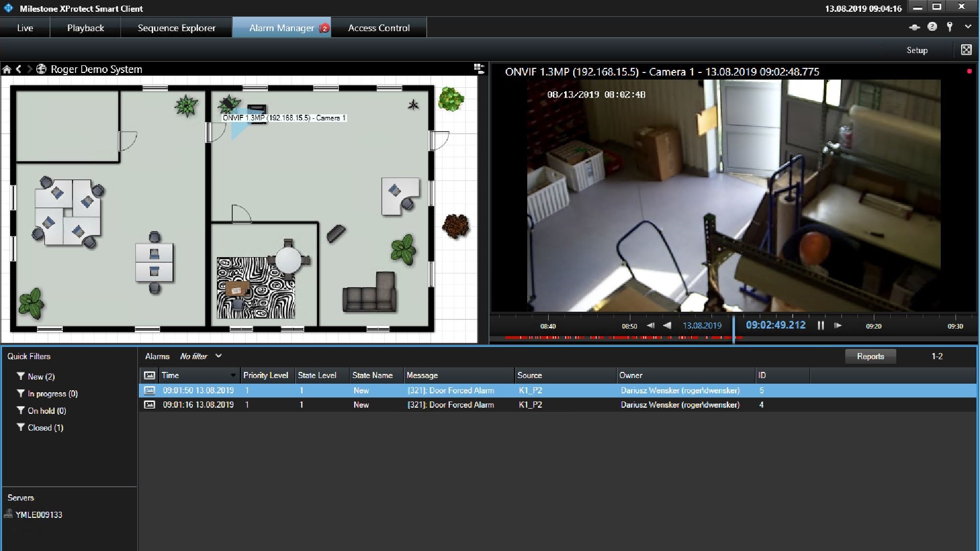Sort by Owner column header
This screenshot has height=551, width=980.
[685, 375]
